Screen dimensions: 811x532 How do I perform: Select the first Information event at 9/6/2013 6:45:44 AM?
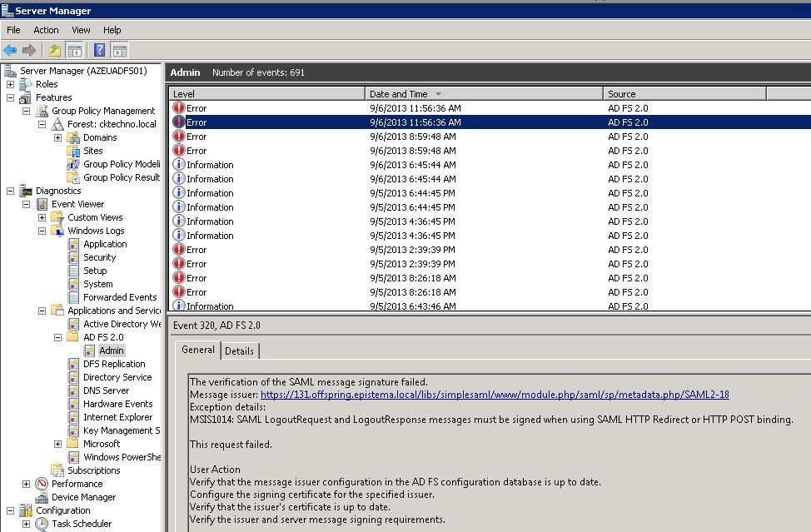tap(490, 165)
